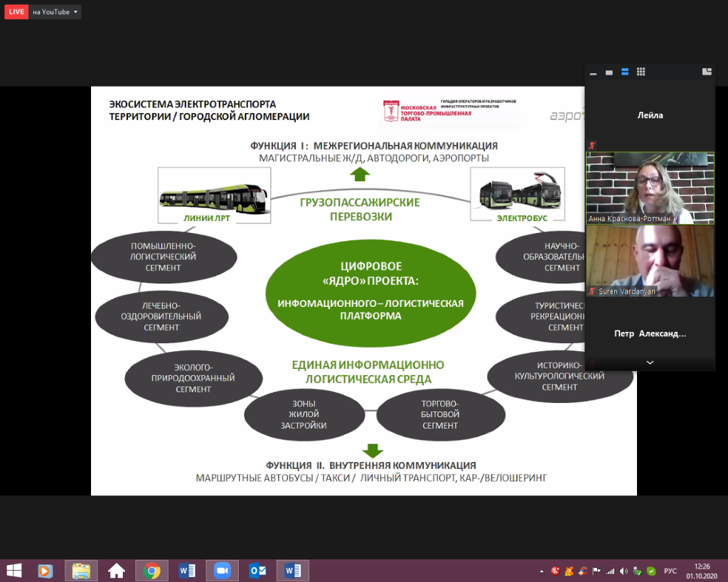728x582 pixels.
Task: Select Suren Vardanyan's video tile
Action: pos(650,261)
